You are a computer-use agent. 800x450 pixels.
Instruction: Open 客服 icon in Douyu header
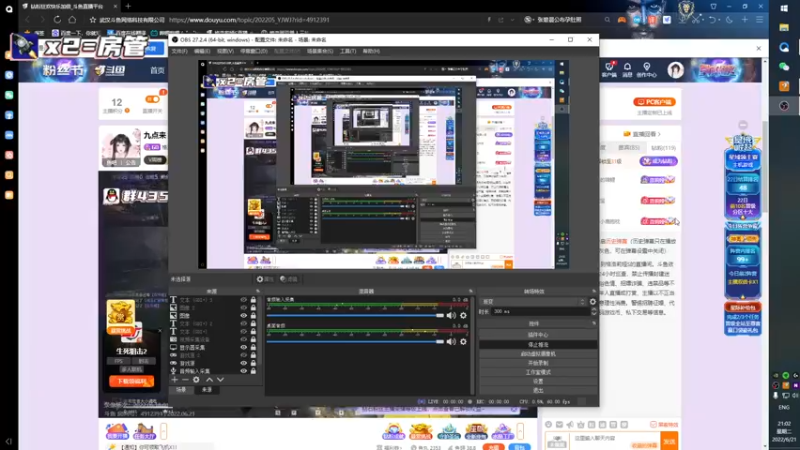click(609, 69)
